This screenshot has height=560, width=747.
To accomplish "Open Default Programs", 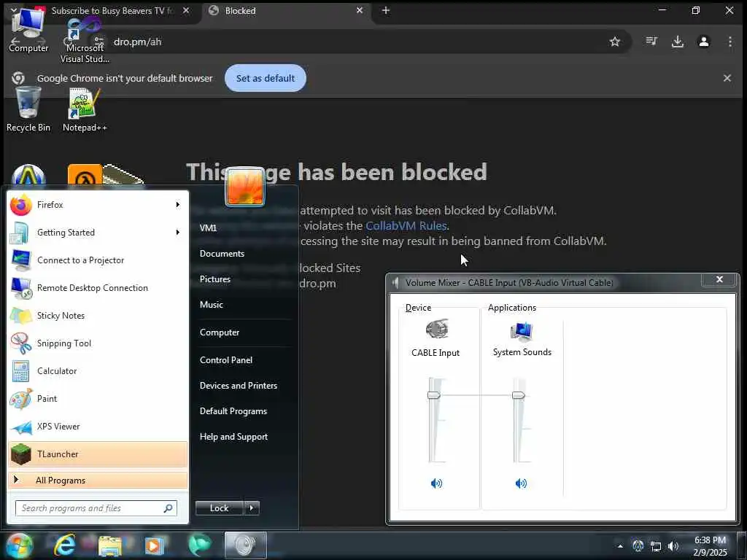I will point(233,411).
